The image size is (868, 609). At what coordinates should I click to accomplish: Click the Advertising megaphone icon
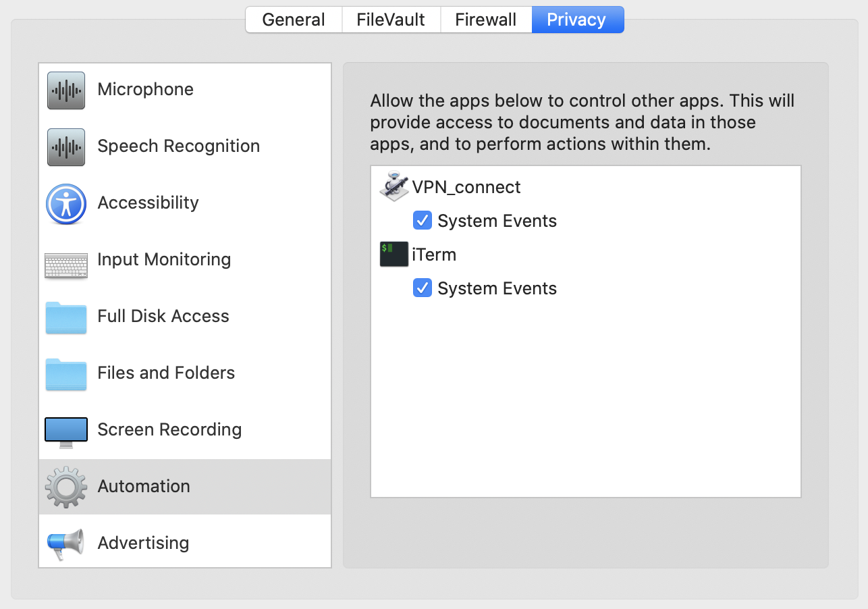(66, 544)
